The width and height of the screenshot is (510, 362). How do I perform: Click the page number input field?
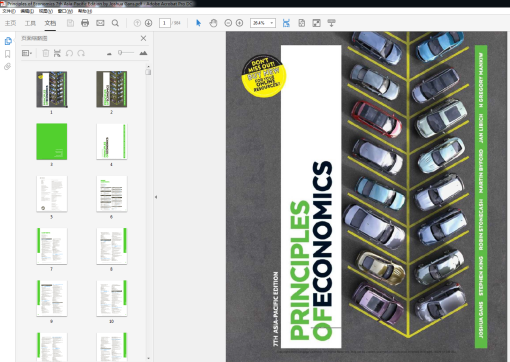[x=165, y=23]
